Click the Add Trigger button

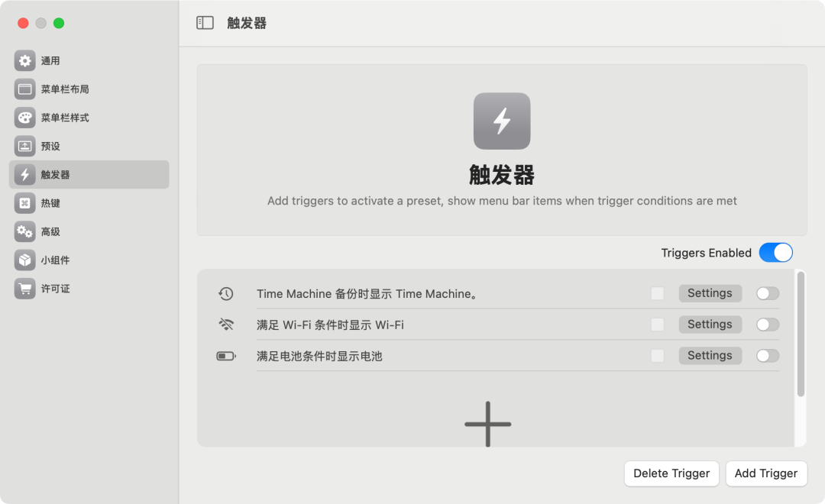coord(766,473)
